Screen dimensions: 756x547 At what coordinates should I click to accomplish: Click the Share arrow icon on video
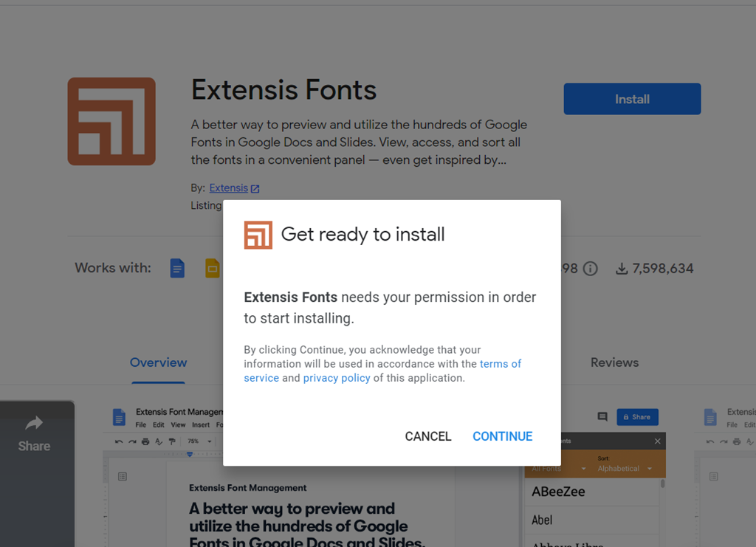(34, 423)
